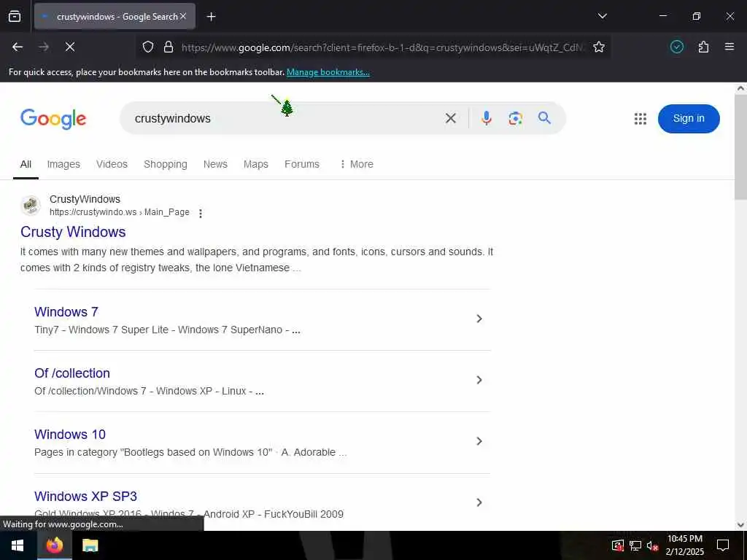Open the Windows 7 sitelink

tap(66, 312)
